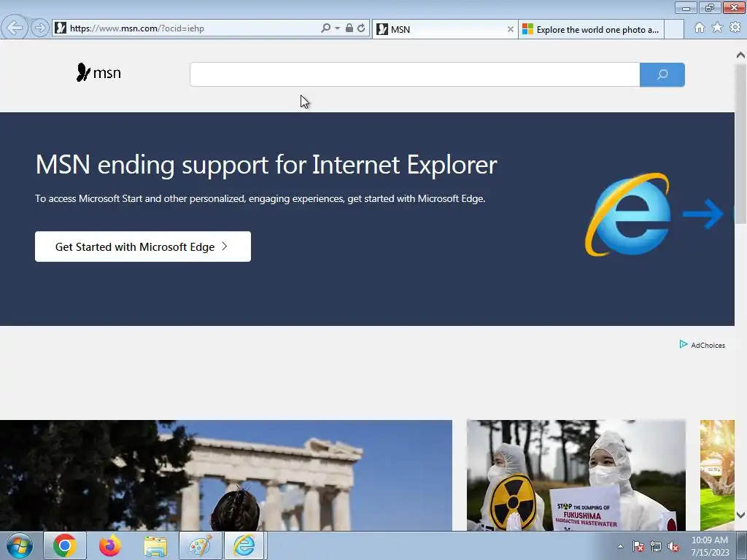The image size is (747, 560).
Task: Click the Internet Explorer logo graphic
Action: point(628,214)
